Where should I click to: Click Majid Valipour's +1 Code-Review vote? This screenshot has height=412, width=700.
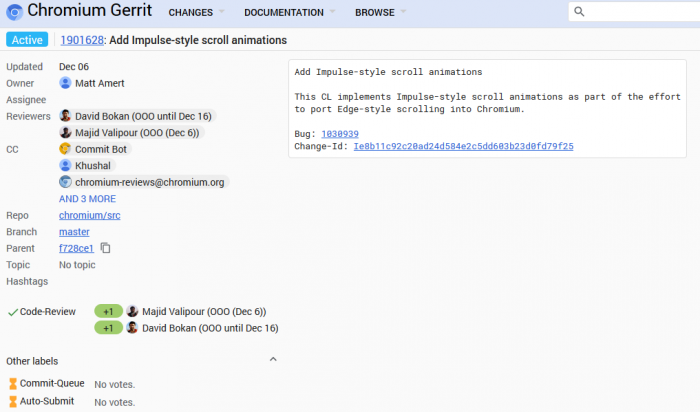(x=108, y=311)
